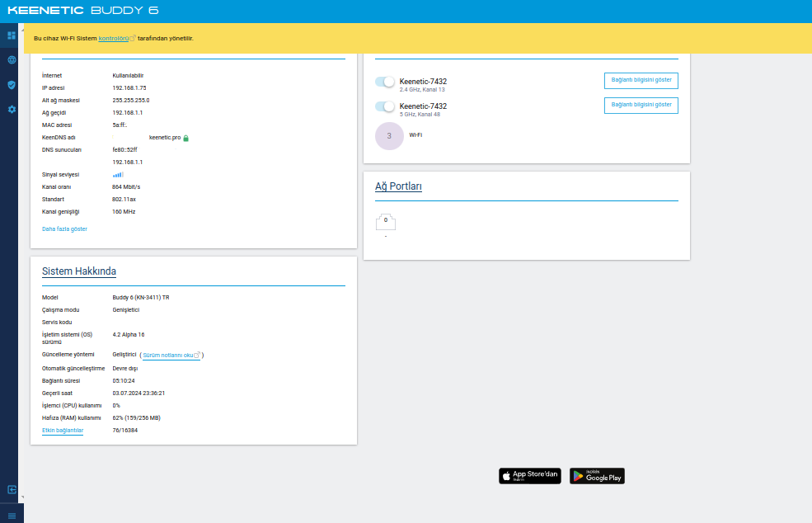The width and height of the screenshot is (812, 523).
Task: Select the current time 03.07.2024 23:36:21
Action: point(138,393)
